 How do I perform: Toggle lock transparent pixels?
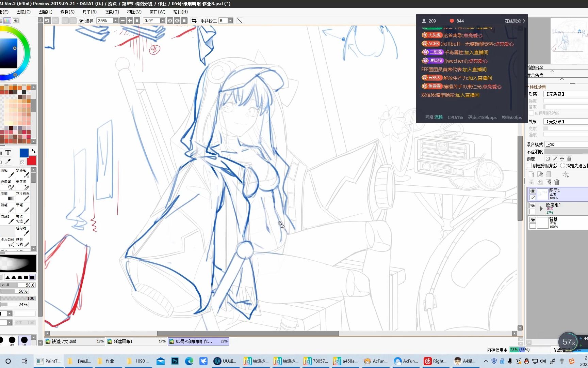[x=548, y=158]
